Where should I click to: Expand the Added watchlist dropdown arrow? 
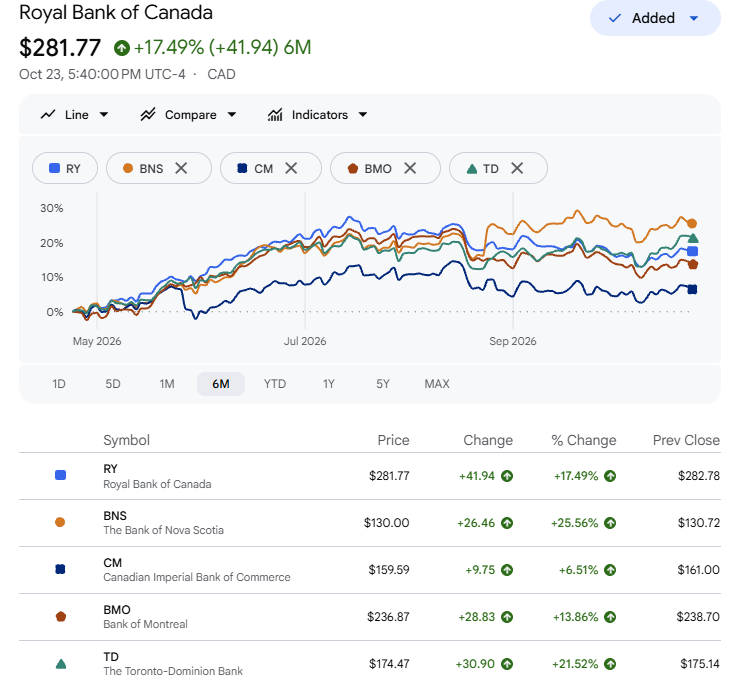click(694, 18)
